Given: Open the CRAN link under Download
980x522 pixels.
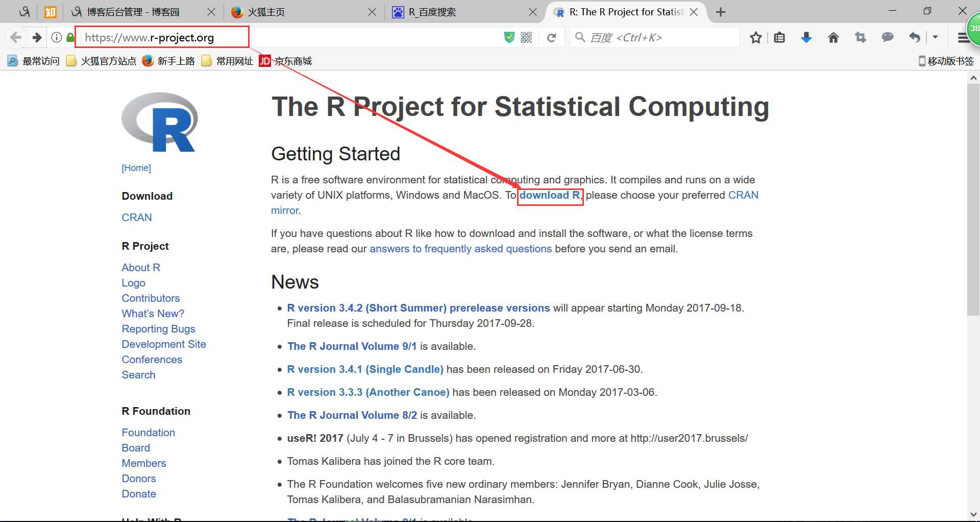Looking at the screenshot, I should coord(137,218).
